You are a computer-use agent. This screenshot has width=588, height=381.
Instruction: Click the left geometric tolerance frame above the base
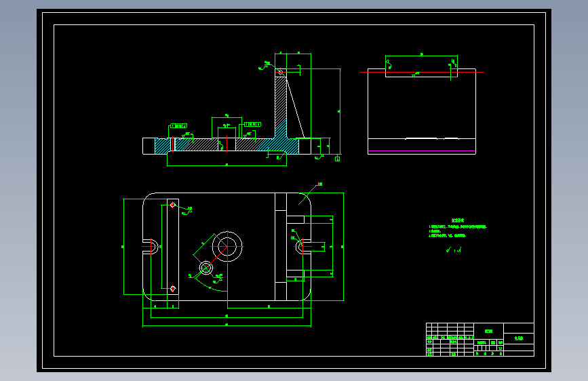click(x=178, y=125)
